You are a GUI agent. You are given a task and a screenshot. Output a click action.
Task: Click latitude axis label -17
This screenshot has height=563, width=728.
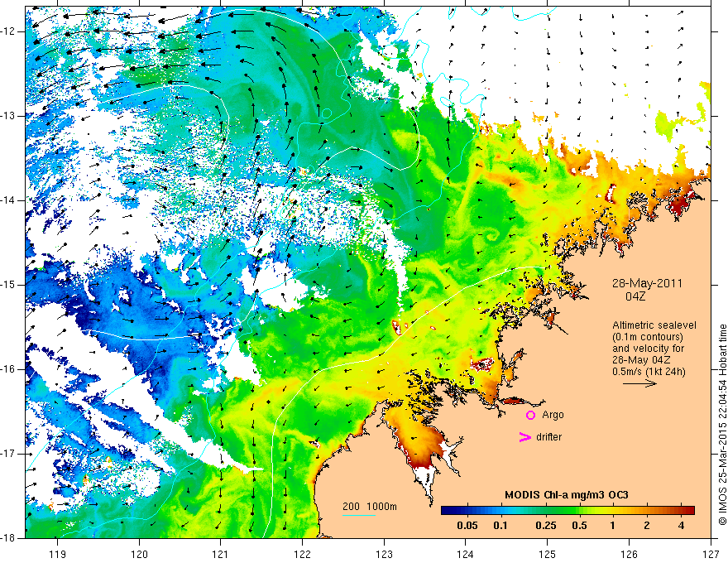coord(9,454)
